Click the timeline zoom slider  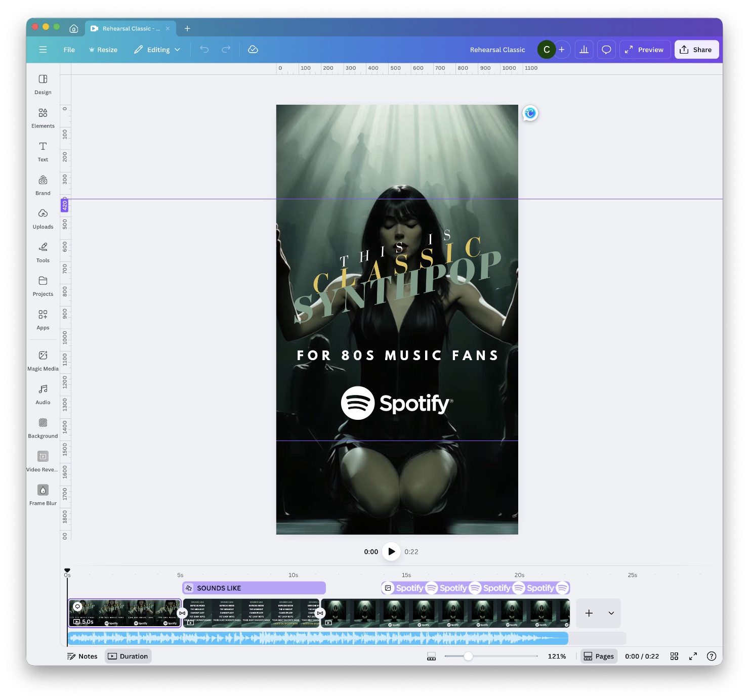(468, 656)
